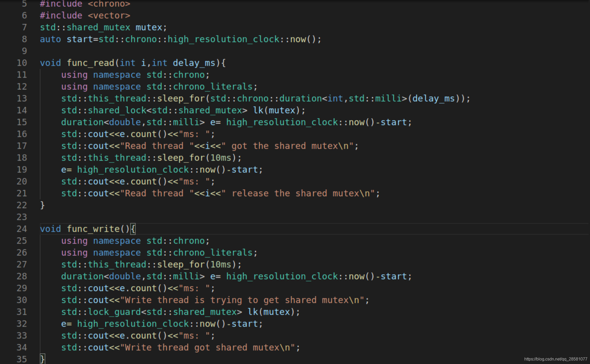Click the closing brace on line 22
Screen dimensions: 590x364
[x=42, y=205]
